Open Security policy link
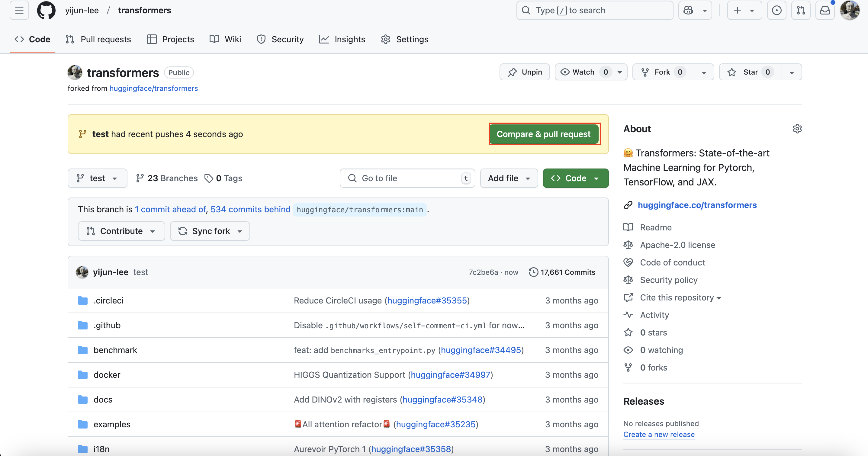This screenshot has height=456, width=868. click(669, 280)
